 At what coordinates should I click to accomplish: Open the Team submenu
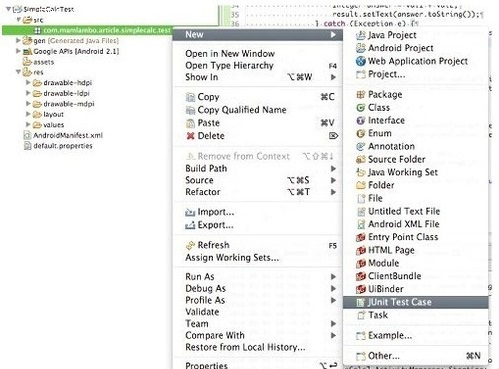point(258,324)
